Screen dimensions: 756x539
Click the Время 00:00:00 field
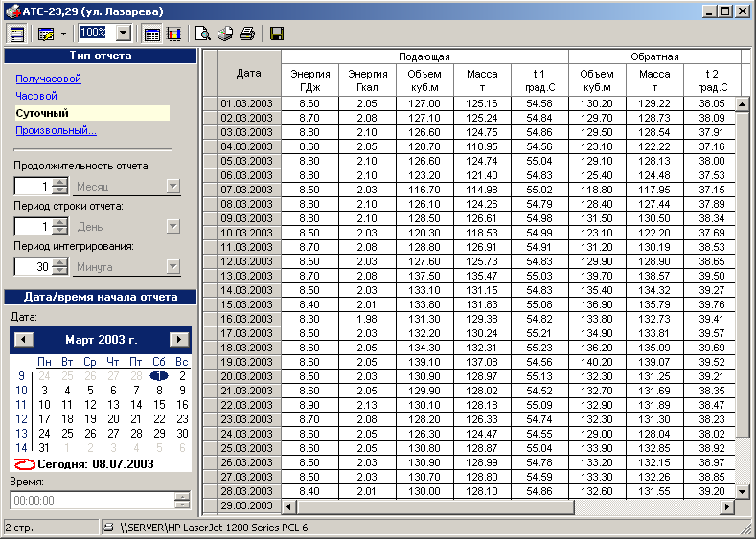tap(92, 500)
